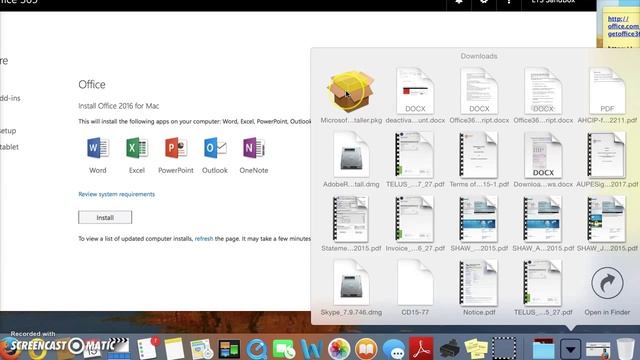Click the Office heading
The width and height of the screenshot is (640, 360).
tap(92, 84)
